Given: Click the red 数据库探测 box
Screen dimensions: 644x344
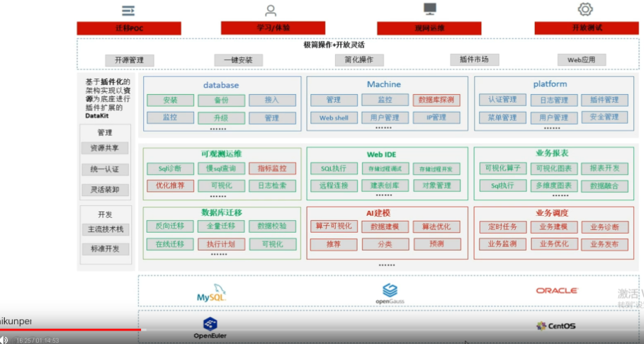Looking at the screenshot, I should pos(436,100).
